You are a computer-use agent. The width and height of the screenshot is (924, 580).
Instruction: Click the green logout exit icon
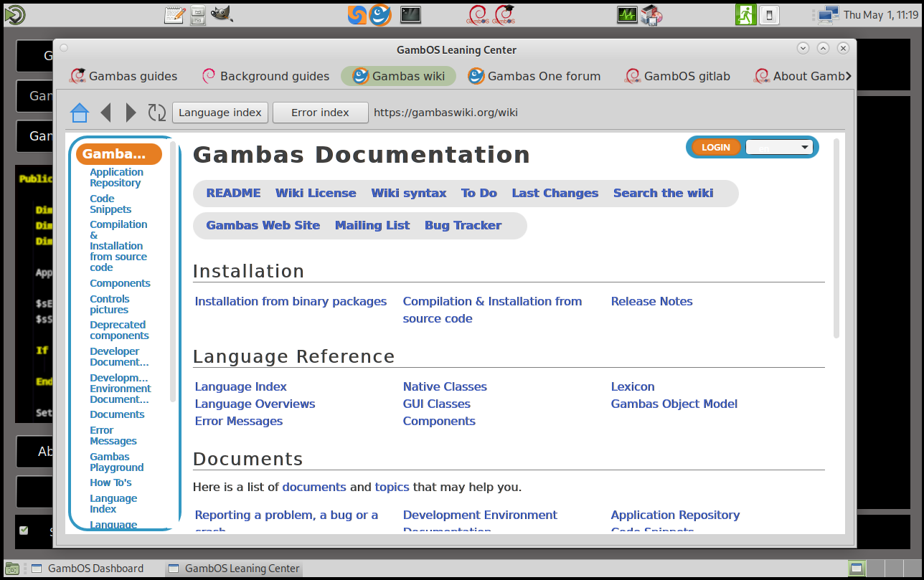click(x=745, y=14)
